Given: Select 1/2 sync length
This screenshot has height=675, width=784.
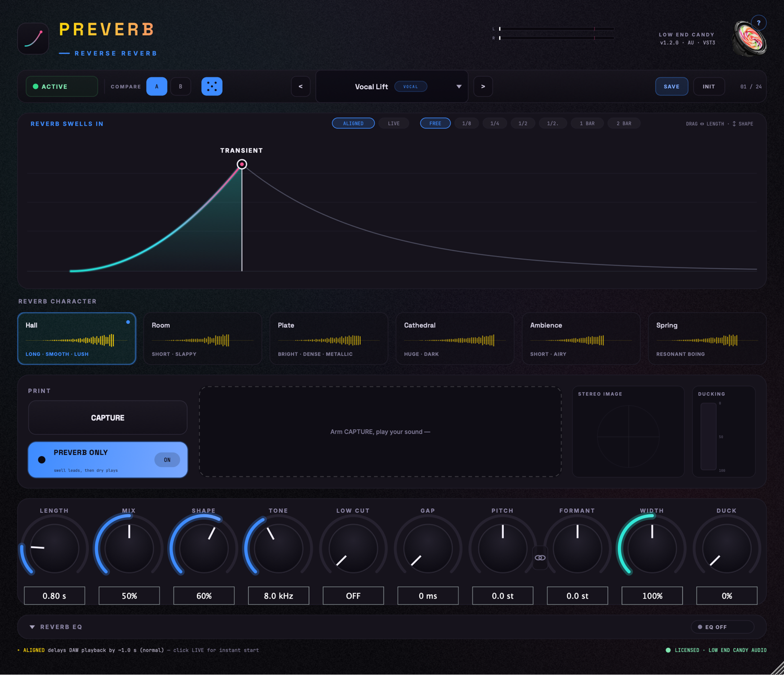Looking at the screenshot, I should [523, 123].
